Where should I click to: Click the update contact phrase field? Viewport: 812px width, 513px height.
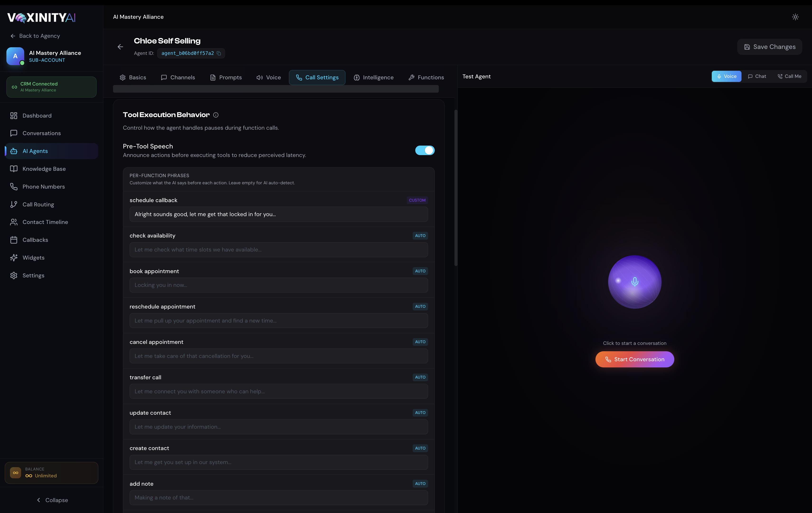[x=279, y=427]
